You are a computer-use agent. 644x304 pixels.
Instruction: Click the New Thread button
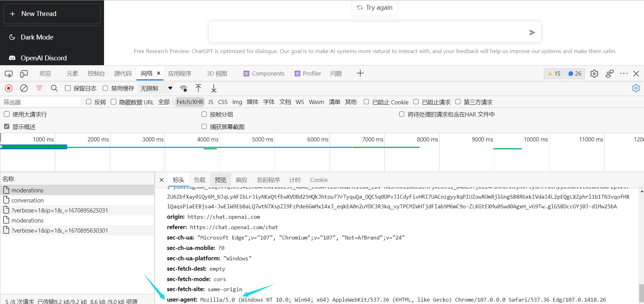point(52,14)
